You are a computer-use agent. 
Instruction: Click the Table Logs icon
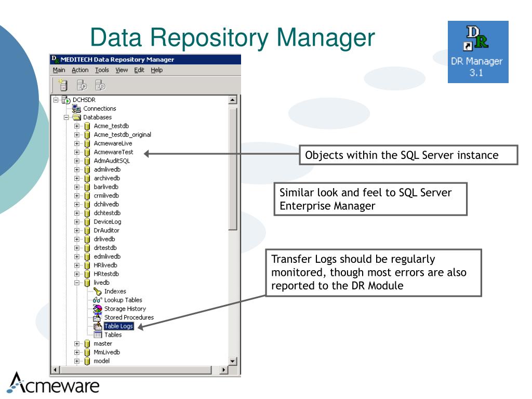tap(98, 326)
